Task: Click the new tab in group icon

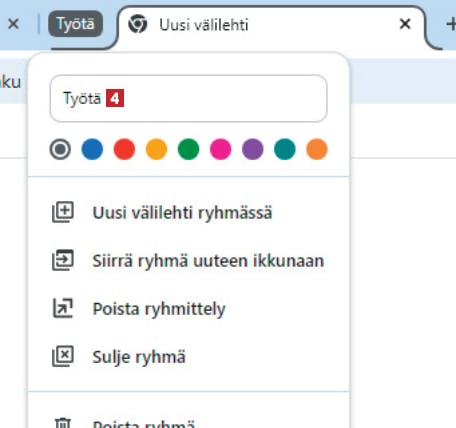Action: point(63,212)
